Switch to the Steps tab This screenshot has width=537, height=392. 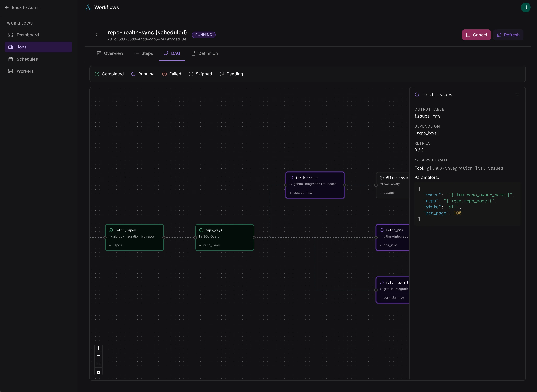point(144,53)
